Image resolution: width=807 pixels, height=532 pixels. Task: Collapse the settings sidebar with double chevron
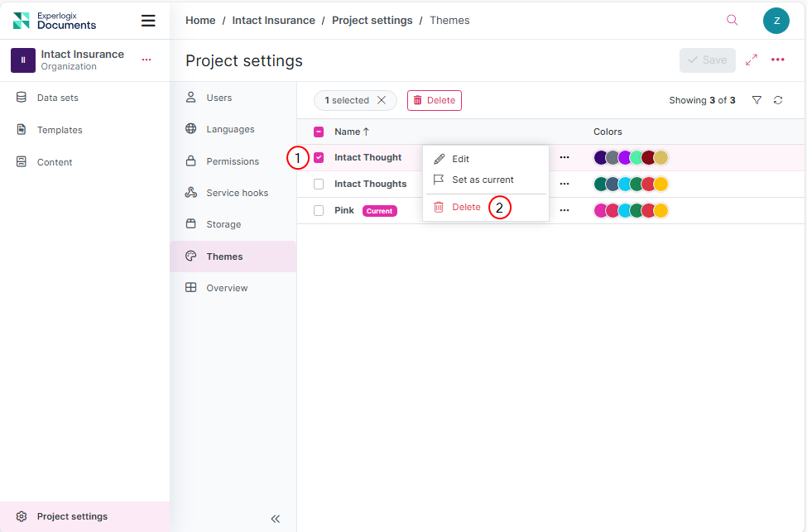point(276,519)
